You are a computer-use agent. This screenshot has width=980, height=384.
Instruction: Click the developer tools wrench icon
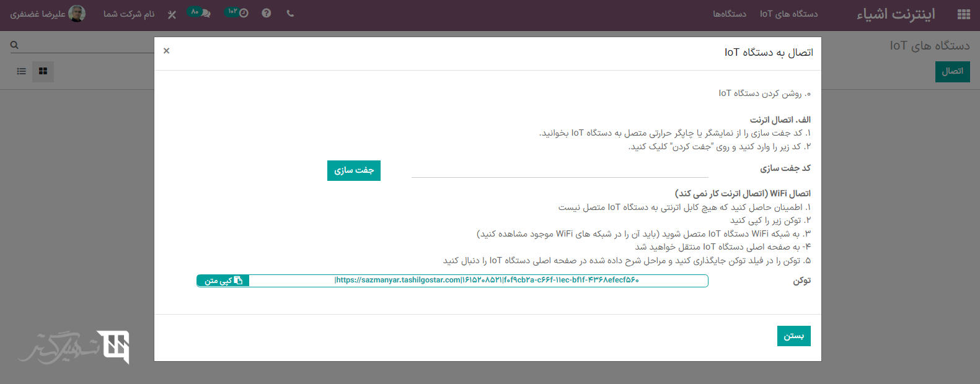(x=172, y=14)
